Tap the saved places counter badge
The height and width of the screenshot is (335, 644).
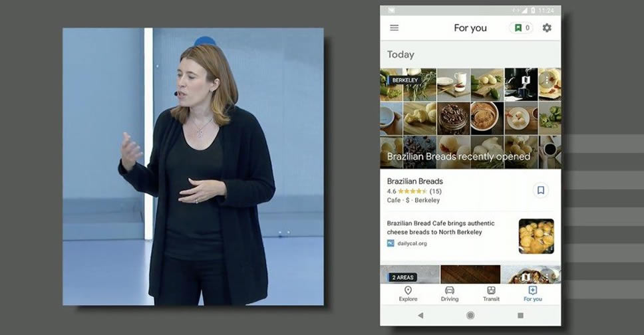521,28
